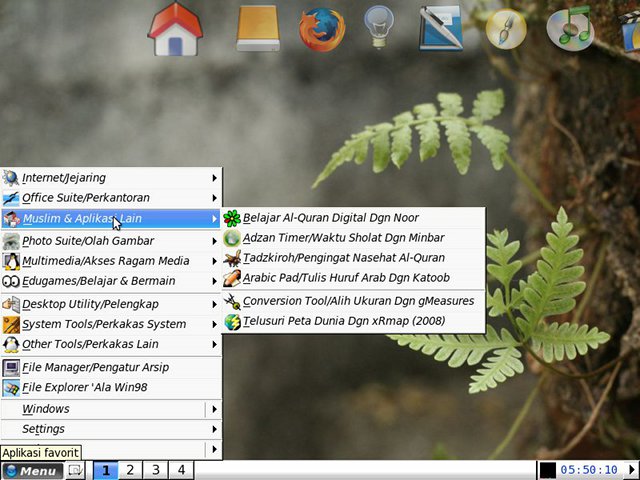Open the Settings menu entry
This screenshot has height=480, width=640.
[x=111, y=429]
